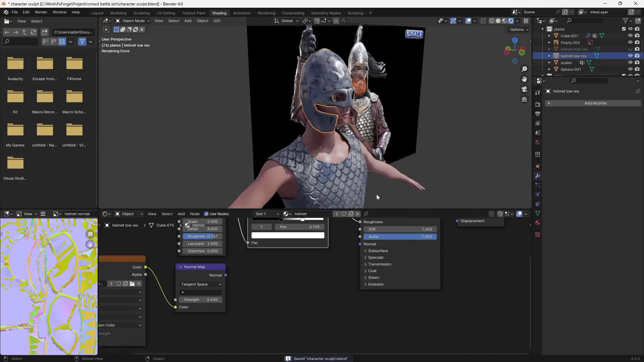644x362 pixels.
Task: Uncheck the plates collection exclude checkbox
Action: click(624, 29)
